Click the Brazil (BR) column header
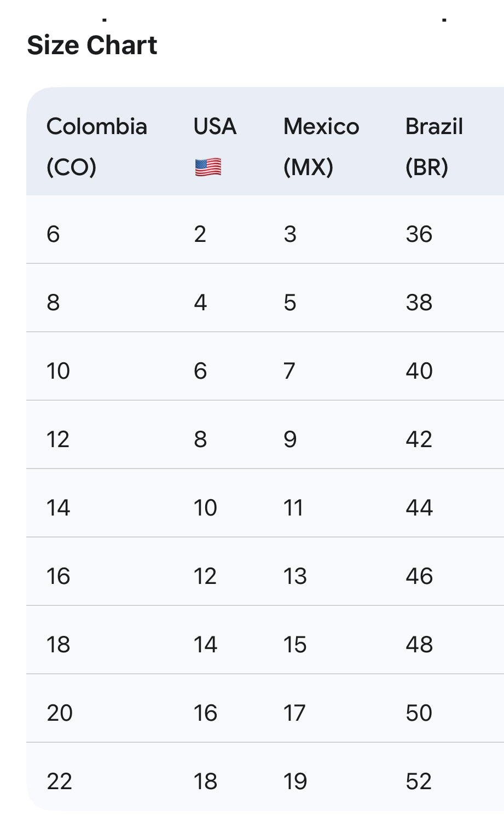This screenshot has height=822, width=504. (434, 146)
